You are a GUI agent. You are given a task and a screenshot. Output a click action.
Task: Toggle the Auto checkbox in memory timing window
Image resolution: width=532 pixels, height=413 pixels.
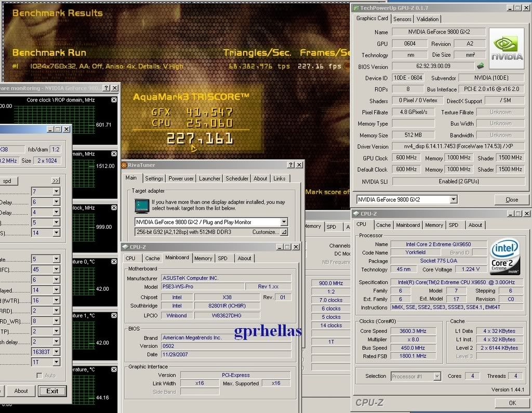(39, 376)
